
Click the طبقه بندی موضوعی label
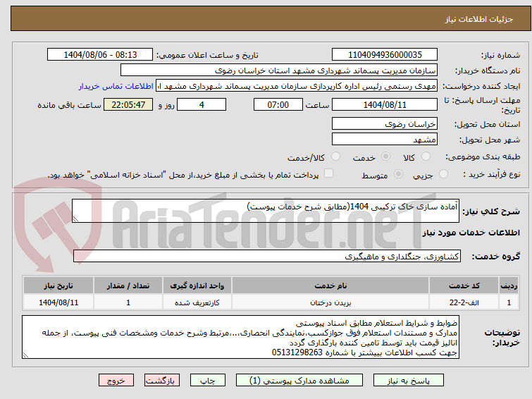click(483, 156)
